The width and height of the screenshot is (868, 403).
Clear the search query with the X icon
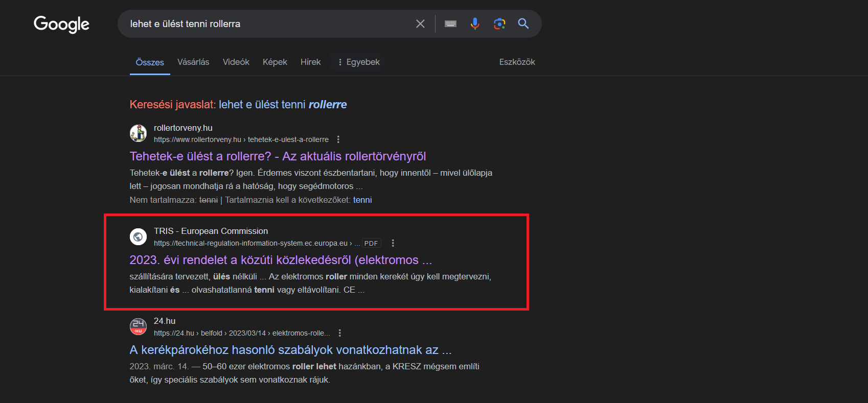coord(420,23)
